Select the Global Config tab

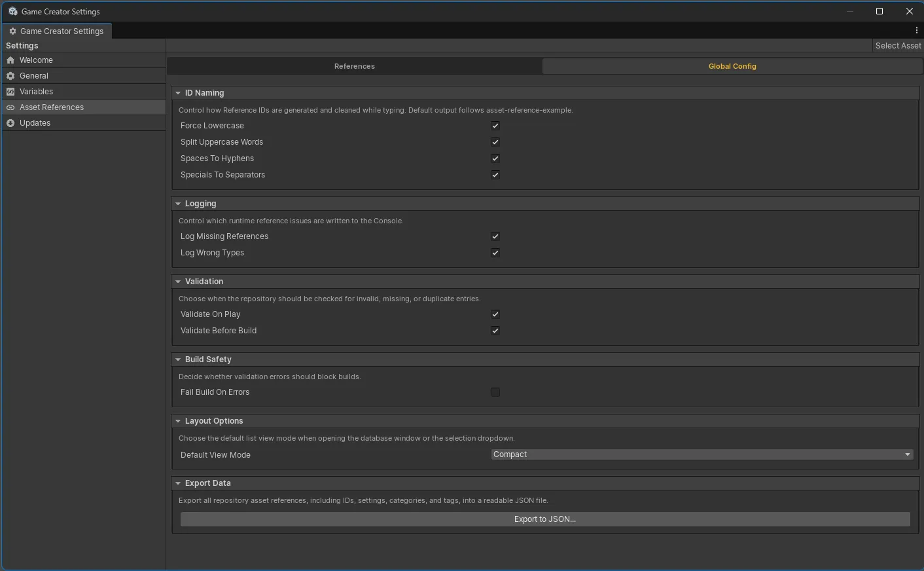pos(732,66)
